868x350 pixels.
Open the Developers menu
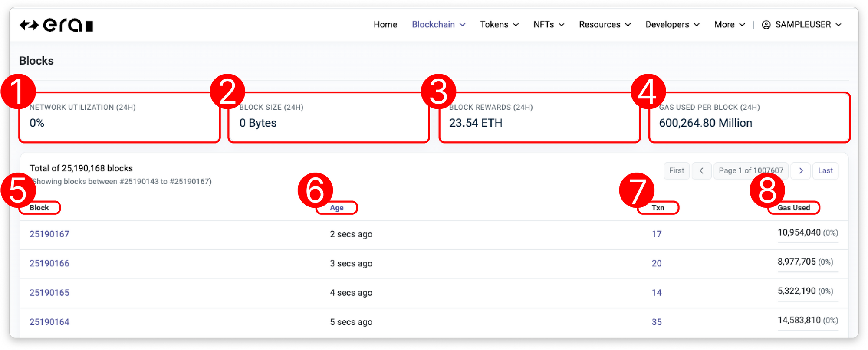[672, 25]
